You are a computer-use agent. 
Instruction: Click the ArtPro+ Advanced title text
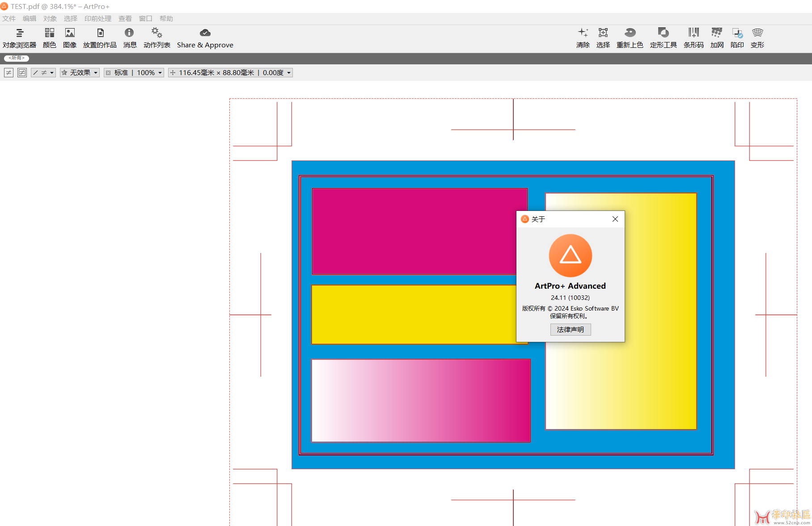570,286
